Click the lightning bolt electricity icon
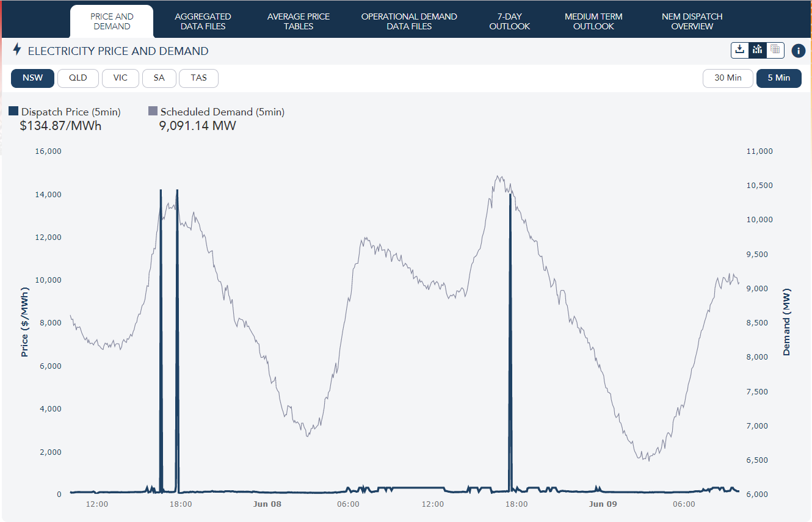Screen dimensions: 812x522 tap(17, 49)
